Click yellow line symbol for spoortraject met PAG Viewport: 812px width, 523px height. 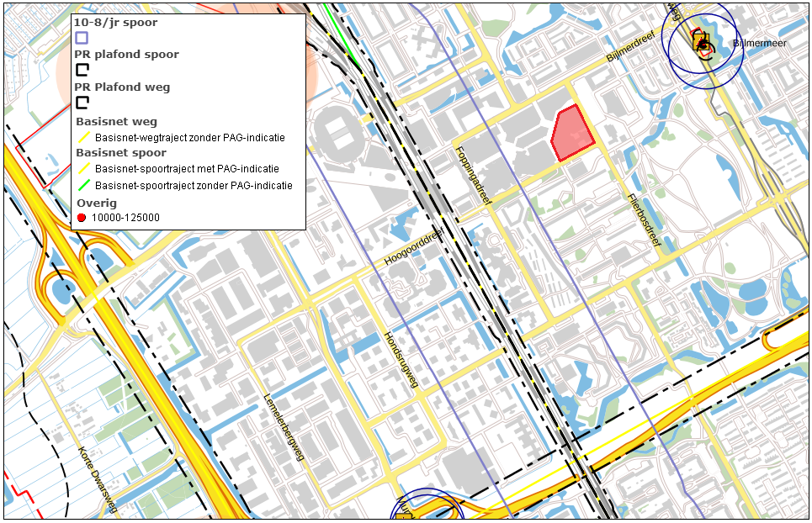(83, 169)
